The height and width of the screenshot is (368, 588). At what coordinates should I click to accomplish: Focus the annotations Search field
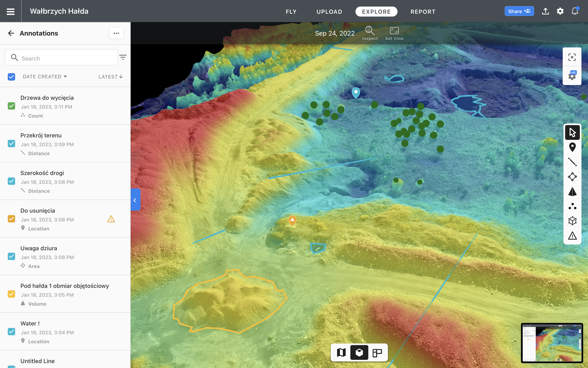[61, 57]
